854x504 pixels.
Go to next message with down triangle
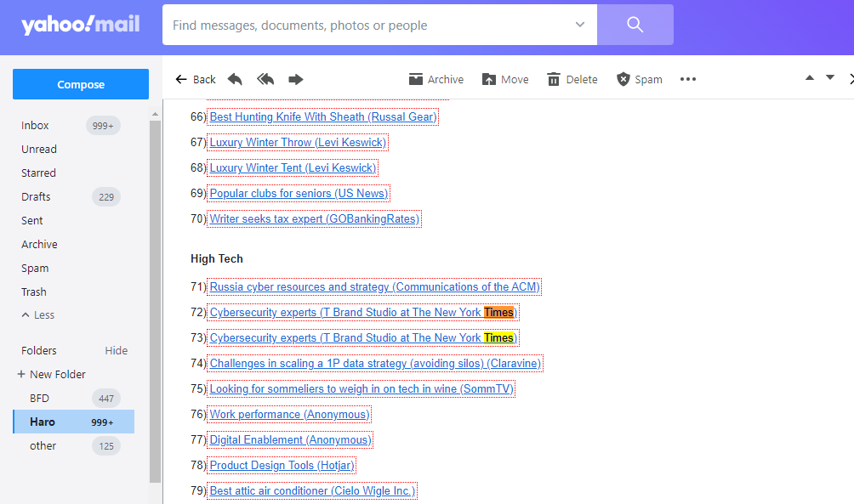tap(830, 78)
